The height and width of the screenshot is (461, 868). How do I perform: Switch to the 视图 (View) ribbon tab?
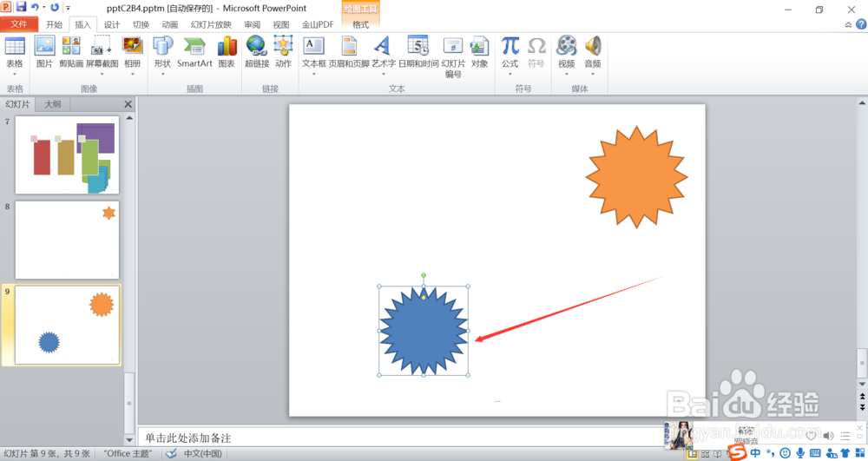[x=280, y=24]
